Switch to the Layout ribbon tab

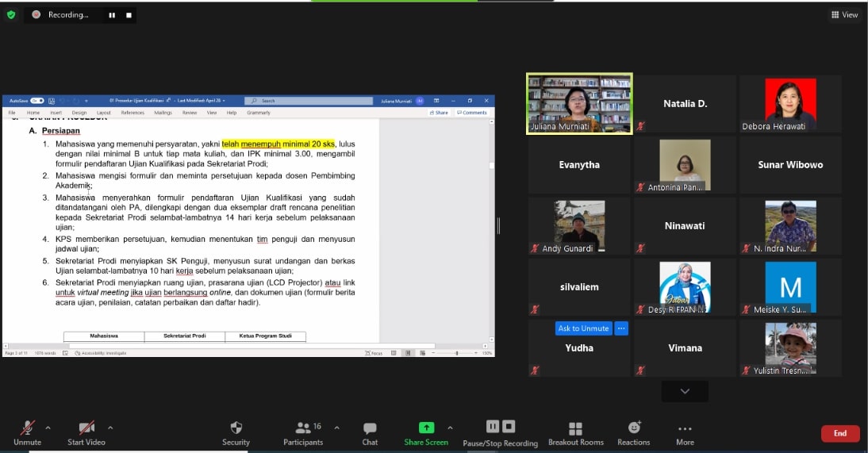103,113
